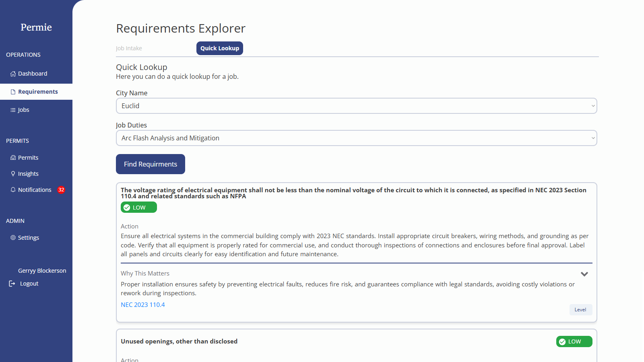Switch to the Job Intake tab
Viewport: 644px width, 362px height.
129,48
